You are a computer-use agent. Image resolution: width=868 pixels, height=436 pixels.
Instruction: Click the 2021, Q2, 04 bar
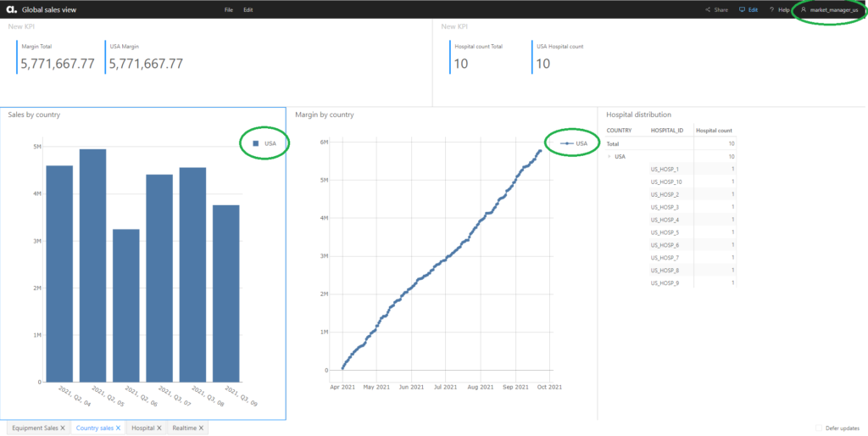coord(59,274)
